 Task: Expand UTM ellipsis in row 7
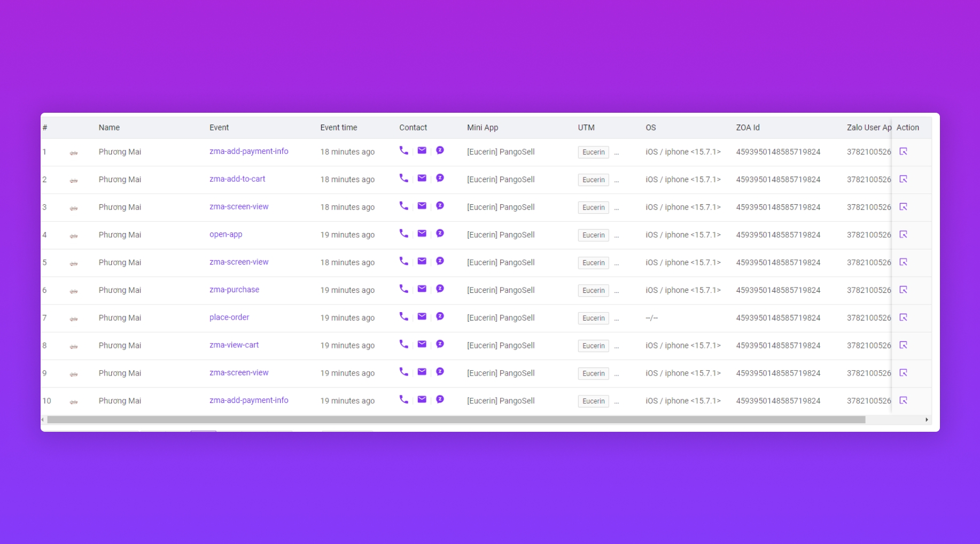click(617, 319)
